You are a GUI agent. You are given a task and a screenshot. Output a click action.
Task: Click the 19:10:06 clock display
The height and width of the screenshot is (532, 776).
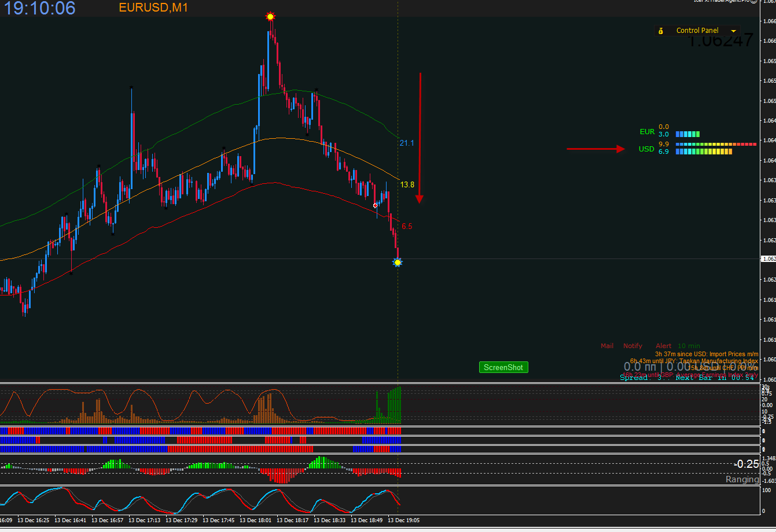click(x=40, y=8)
